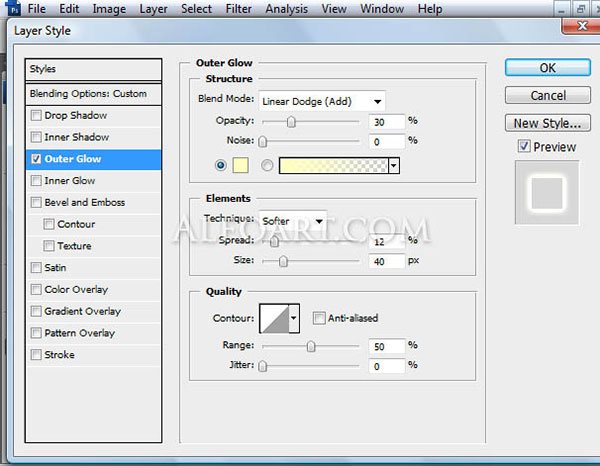Expand the Contour picker arrow
This screenshot has width=600, height=466.
[x=294, y=318]
